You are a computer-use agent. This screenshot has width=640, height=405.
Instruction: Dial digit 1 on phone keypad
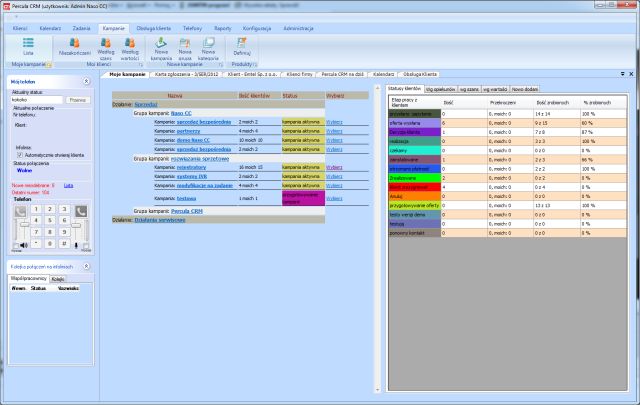(x=36, y=209)
